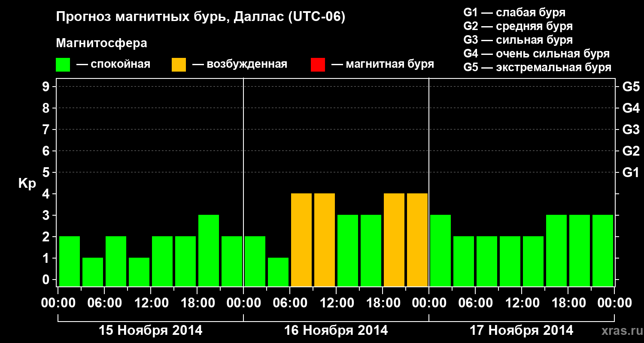
Task: Click the '17 Ноября 2014' date label
Action: 522,331
